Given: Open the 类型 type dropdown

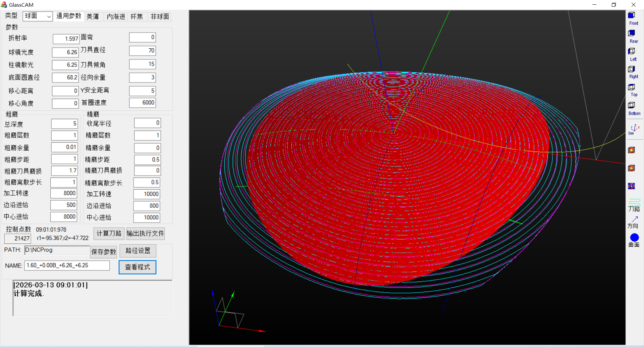Looking at the screenshot, I should 38,16.
